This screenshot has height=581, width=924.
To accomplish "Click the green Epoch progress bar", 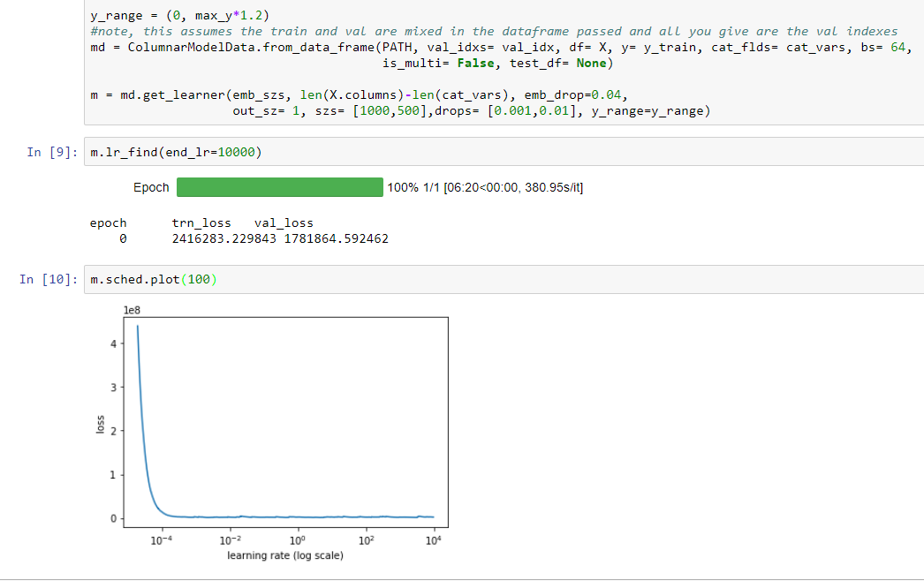I will tap(279, 188).
